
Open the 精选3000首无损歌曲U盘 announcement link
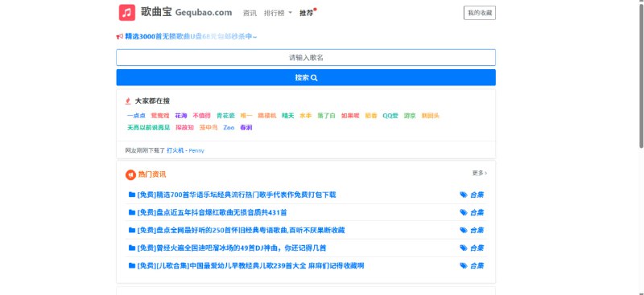pos(191,36)
